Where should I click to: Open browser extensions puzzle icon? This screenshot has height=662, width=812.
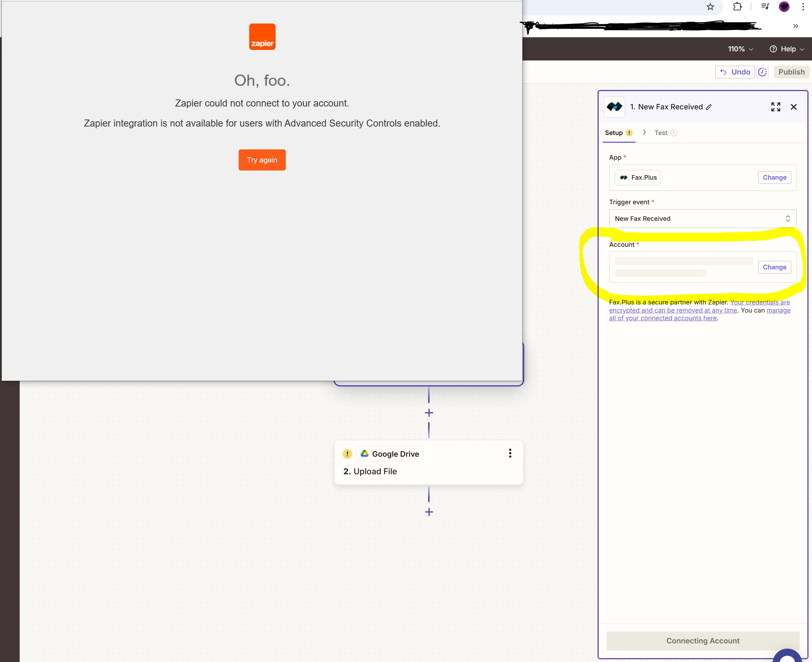737,6
